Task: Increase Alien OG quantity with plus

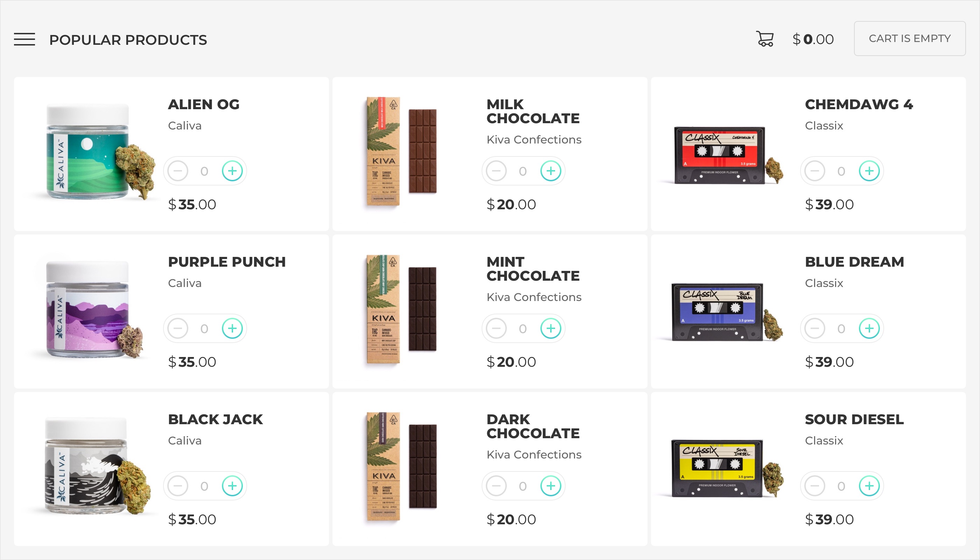Action: click(232, 171)
